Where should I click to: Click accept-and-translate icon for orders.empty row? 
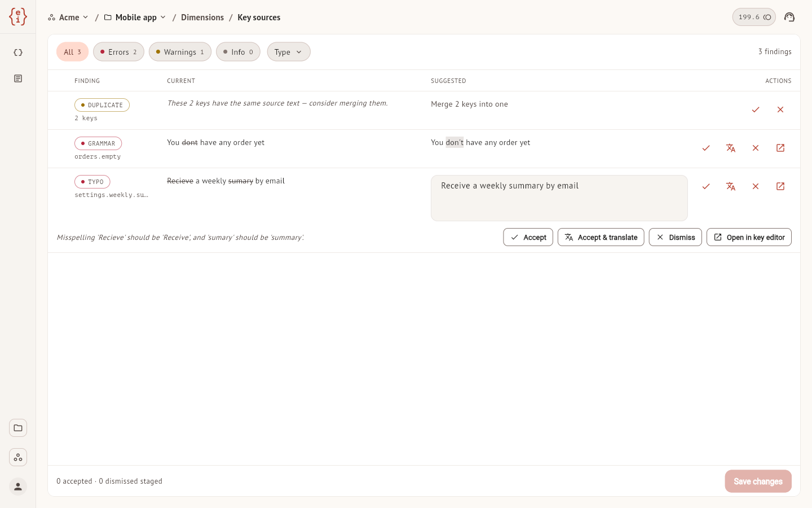click(731, 148)
